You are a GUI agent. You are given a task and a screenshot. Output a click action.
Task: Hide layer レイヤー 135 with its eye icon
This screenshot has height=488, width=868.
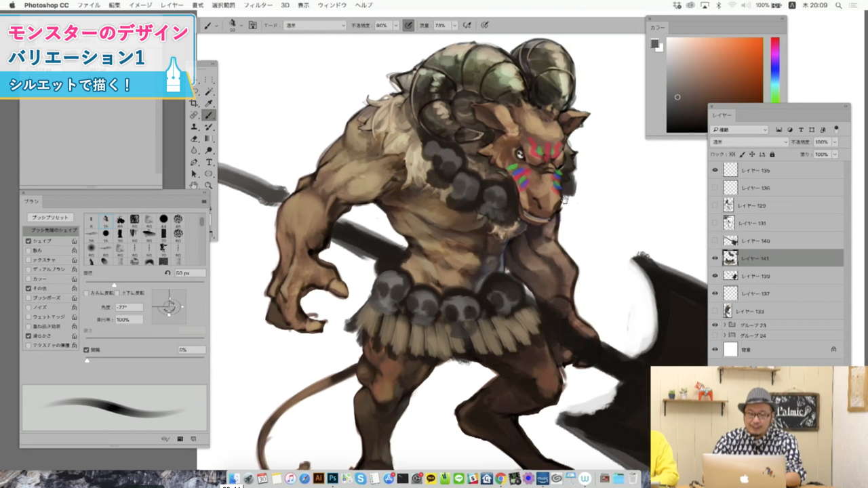(715, 170)
